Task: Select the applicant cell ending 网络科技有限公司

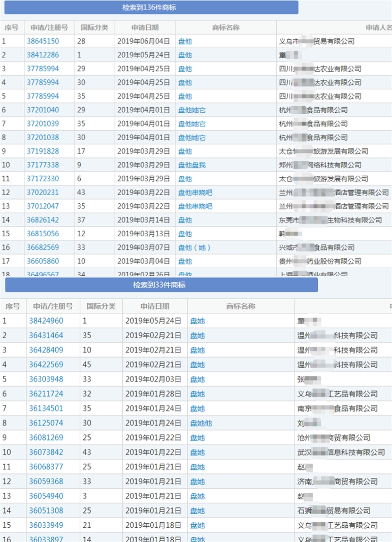Action: pos(320,165)
